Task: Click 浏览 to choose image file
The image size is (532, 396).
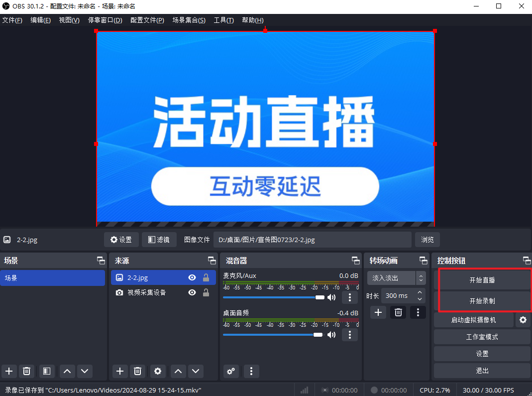Action: pos(427,240)
